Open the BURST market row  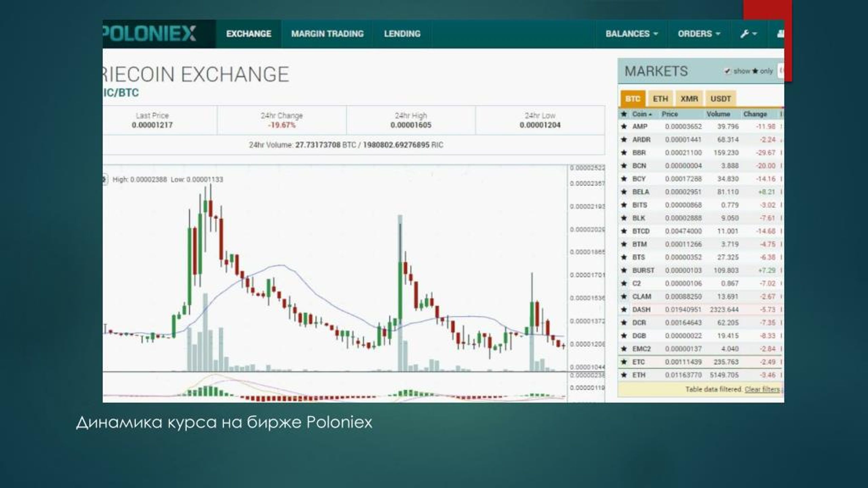pyautogui.click(x=701, y=270)
